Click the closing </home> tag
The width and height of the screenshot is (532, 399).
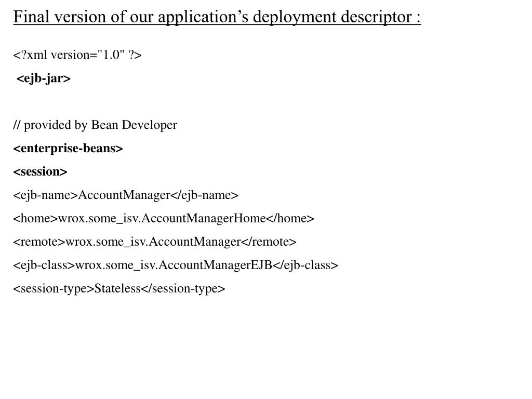(x=290, y=219)
